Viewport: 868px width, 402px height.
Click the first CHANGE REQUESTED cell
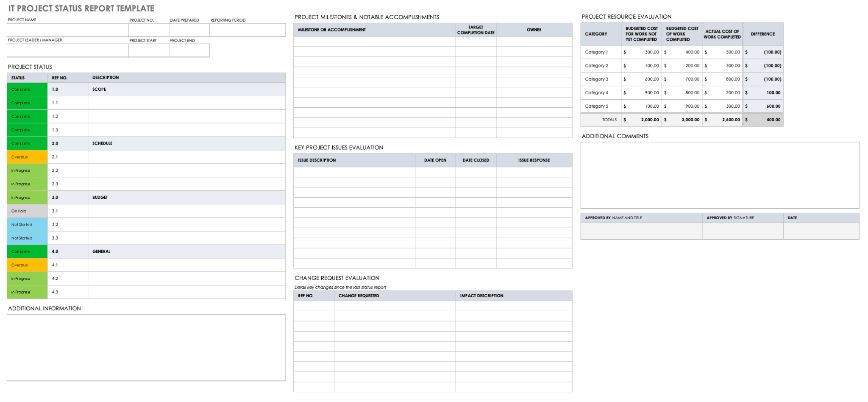click(x=394, y=306)
